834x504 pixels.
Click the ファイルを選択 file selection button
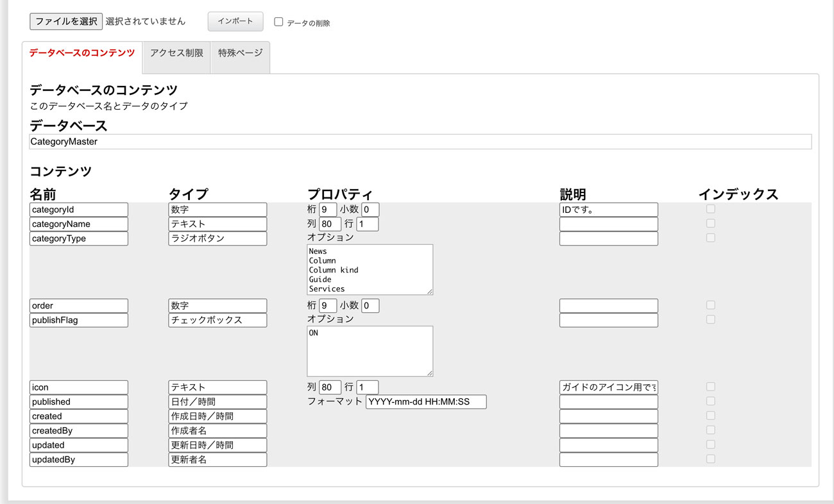pos(65,21)
